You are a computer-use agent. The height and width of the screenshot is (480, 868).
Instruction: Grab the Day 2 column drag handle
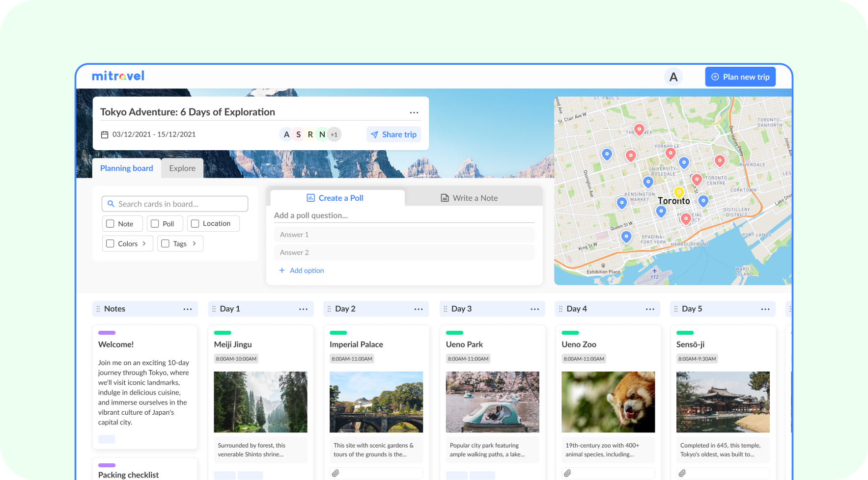click(x=329, y=309)
